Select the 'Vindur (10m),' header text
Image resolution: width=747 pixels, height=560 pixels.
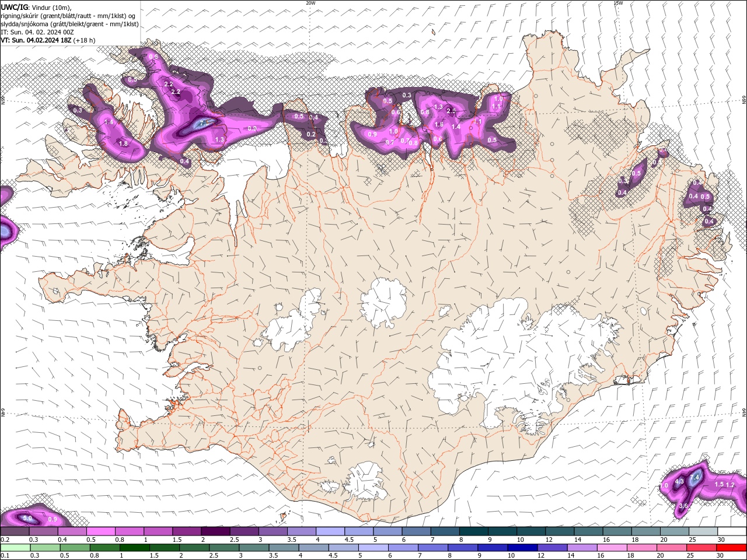click(52, 7)
